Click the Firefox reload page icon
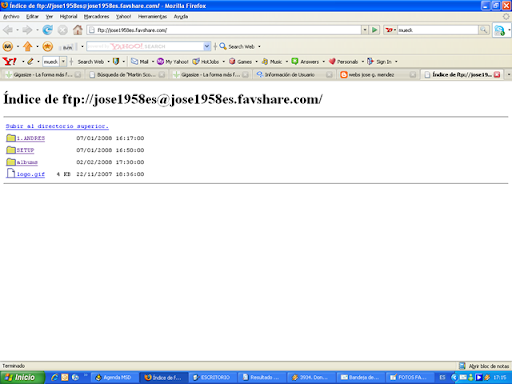 click(48, 30)
